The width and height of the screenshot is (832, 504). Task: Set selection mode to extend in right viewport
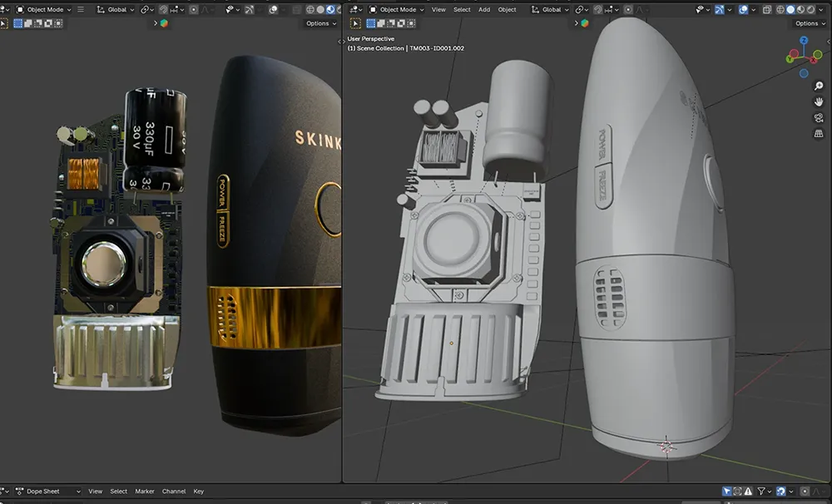[381, 23]
